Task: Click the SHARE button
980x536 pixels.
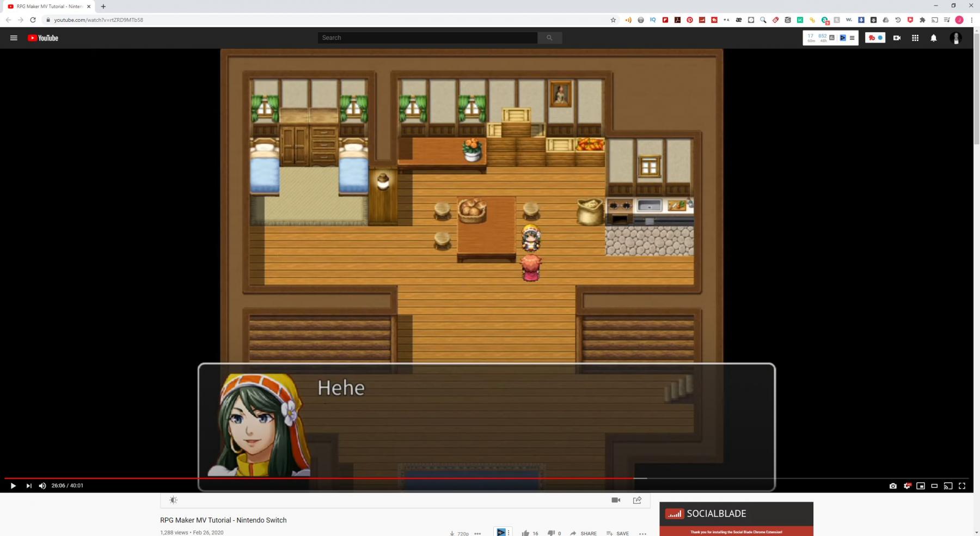Action: click(x=584, y=533)
